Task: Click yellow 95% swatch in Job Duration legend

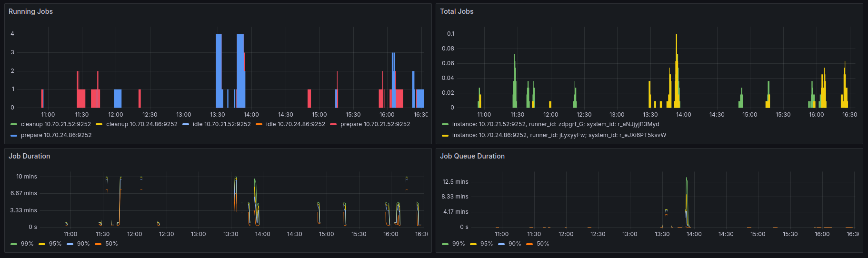Action: [42, 244]
